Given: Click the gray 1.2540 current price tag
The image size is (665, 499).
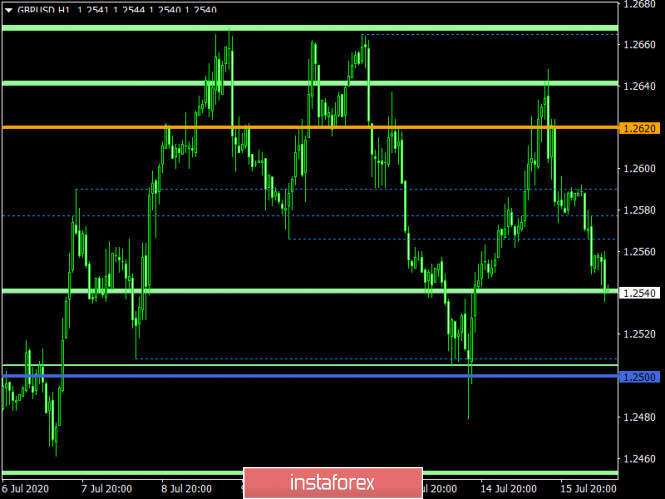Looking at the screenshot, I should coord(640,293).
